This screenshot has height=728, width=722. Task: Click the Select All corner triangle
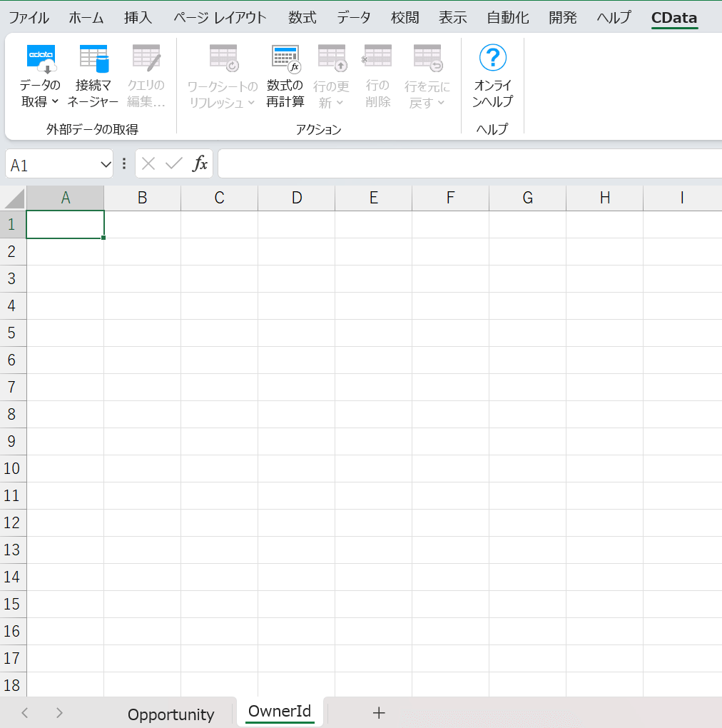pos(14,198)
